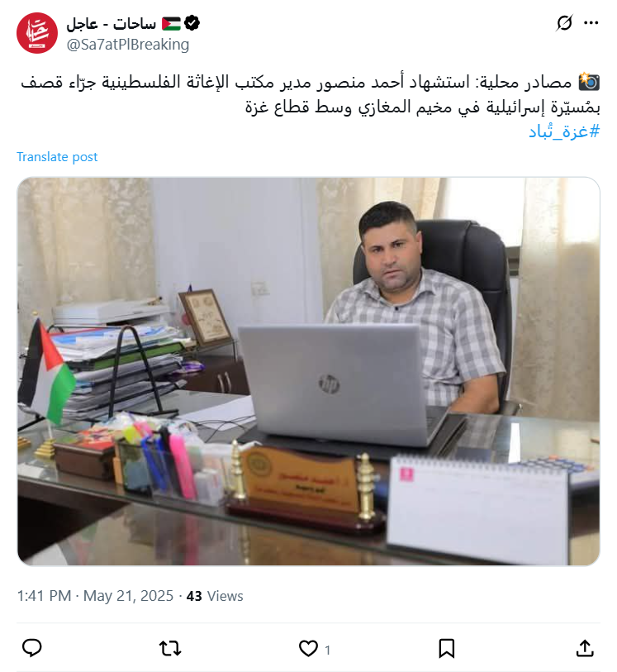Screen dimensions: 617x672
Task: Repost this tweet using retweet icon
Action: (170, 648)
